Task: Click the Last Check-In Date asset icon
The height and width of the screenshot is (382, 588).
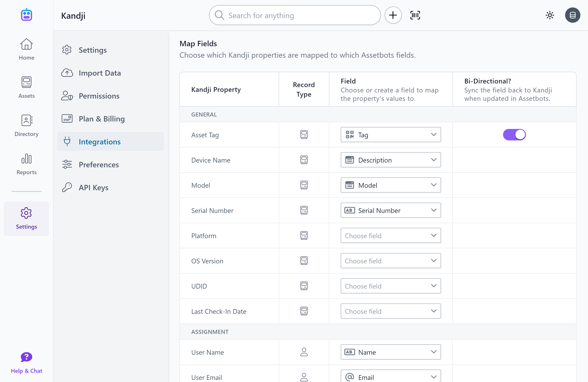Action: point(304,311)
